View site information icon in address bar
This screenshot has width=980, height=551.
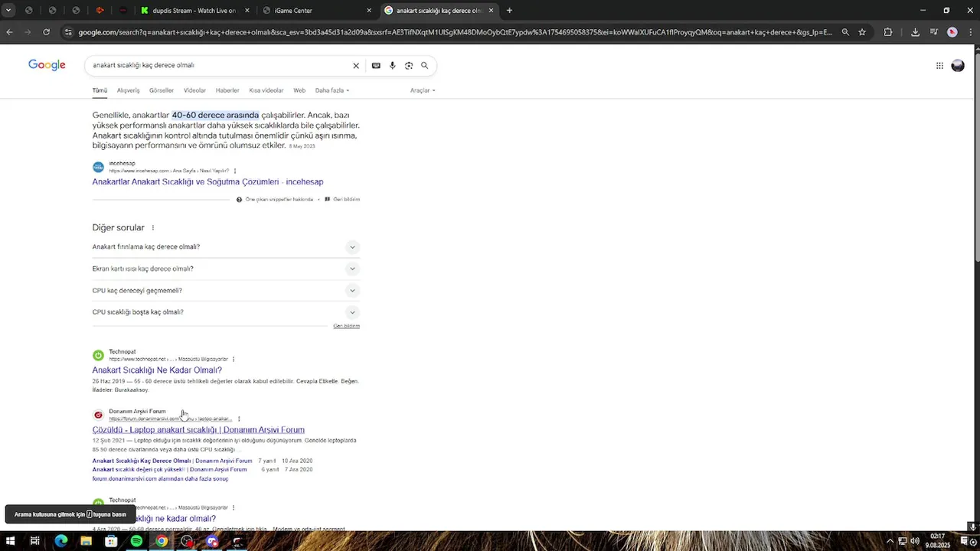click(68, 32)
